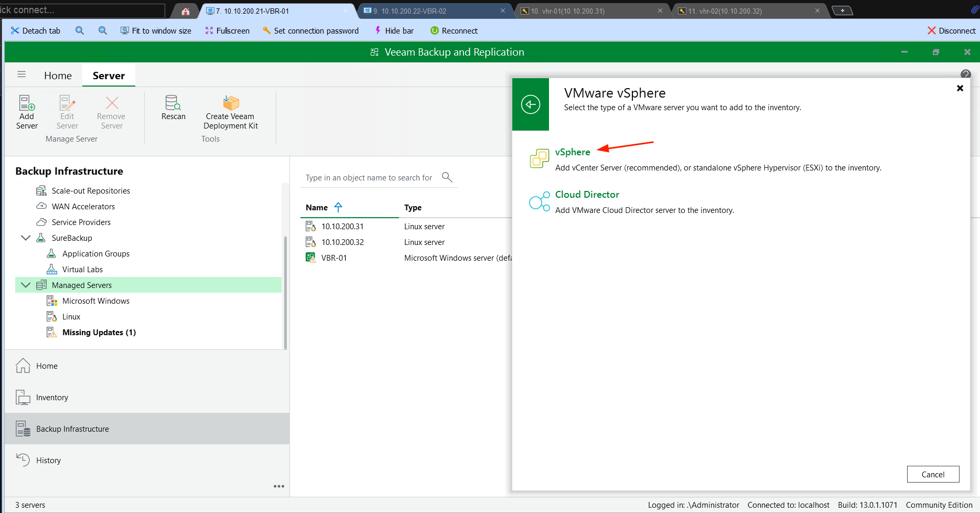Click Disconnect

click(951, 31)
